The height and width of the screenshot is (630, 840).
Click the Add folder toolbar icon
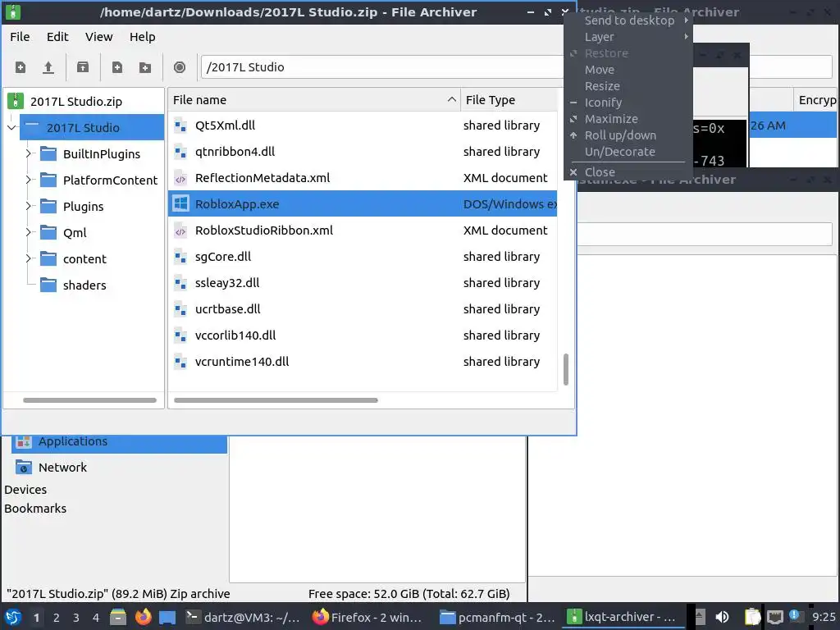144,67
